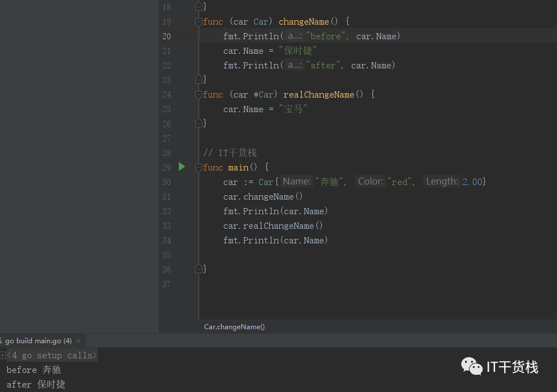557x392 pixels.
Task: Click the 'a...:' parameter hint on line 22
Action: pyautogui.click(x=294, y=65)
